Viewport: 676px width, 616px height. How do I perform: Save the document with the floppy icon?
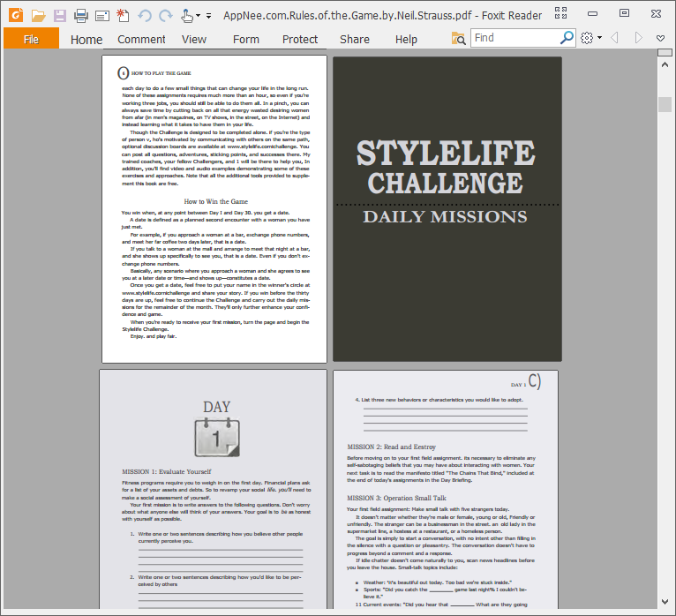click(59, 16)
